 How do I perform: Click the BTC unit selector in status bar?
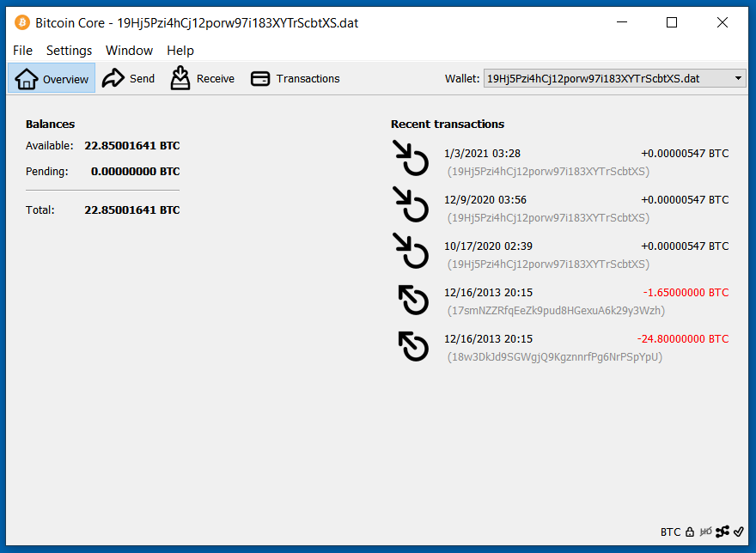tap(670, 532)
